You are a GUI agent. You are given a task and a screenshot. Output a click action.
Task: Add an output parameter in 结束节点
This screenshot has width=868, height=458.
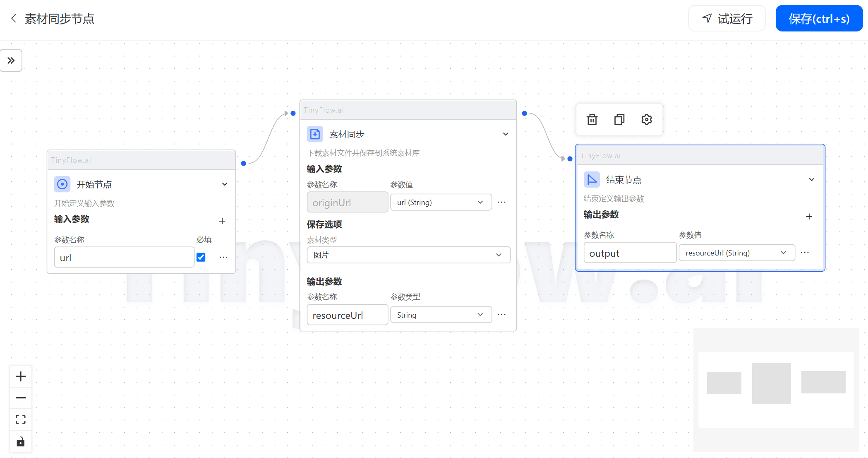click(809, 217)
